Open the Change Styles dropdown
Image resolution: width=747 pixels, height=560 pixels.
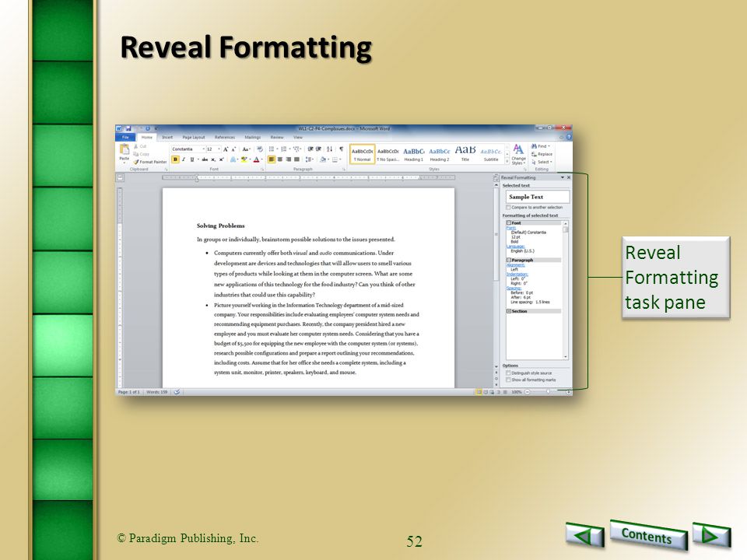click(x=518, y=155)
